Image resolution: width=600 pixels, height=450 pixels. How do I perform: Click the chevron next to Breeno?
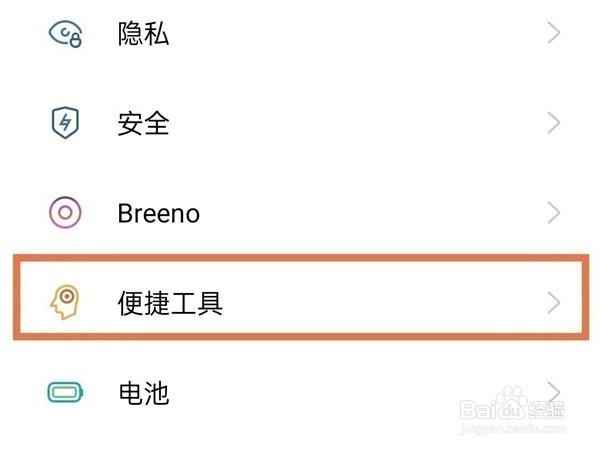coord(555,212)
